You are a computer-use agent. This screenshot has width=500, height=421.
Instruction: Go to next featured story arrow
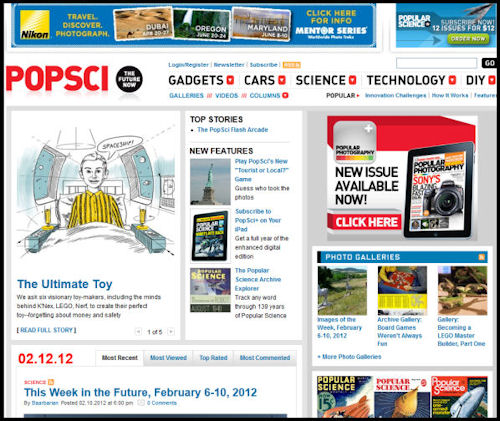(171, 332)
